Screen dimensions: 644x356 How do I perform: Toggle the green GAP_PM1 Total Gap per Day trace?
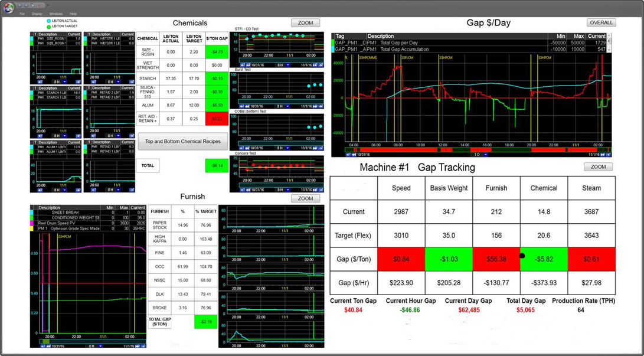pyautogui.click(x=334, y=44)
